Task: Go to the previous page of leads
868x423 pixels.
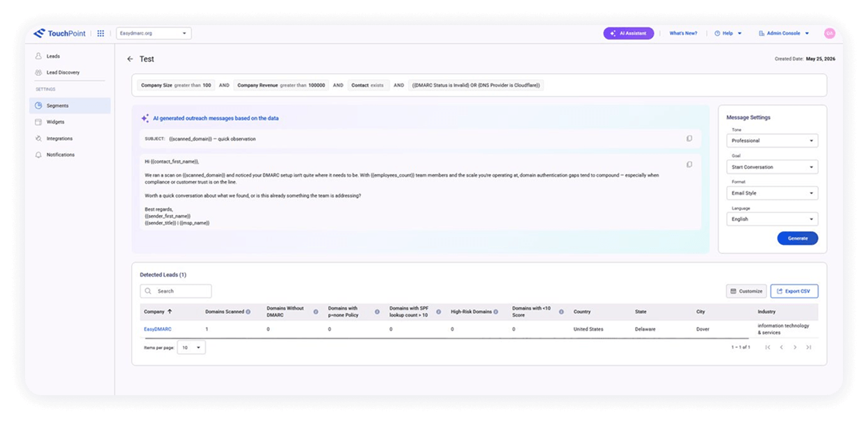Action: click(x=781, y=347)
